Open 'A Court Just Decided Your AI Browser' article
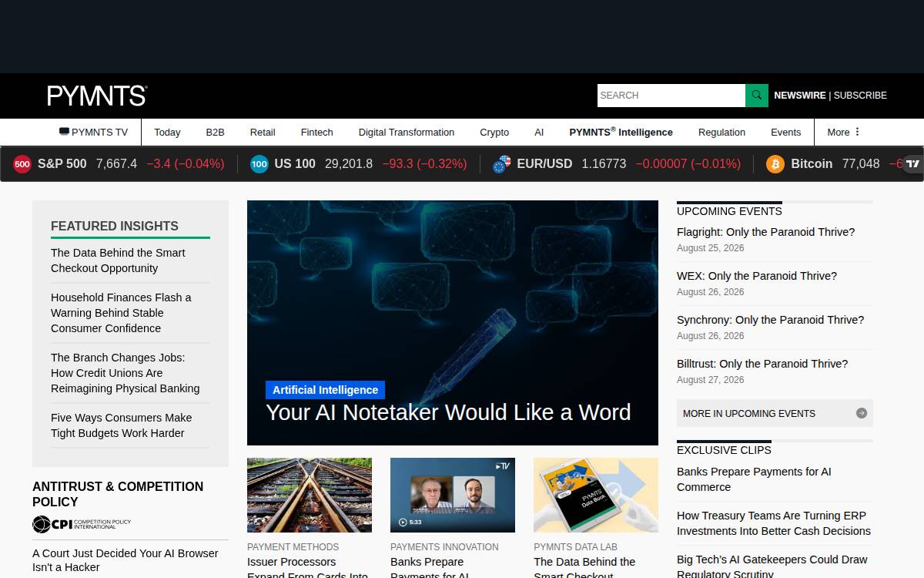Viewport: 924px width, 578px height. coord(126,560)
